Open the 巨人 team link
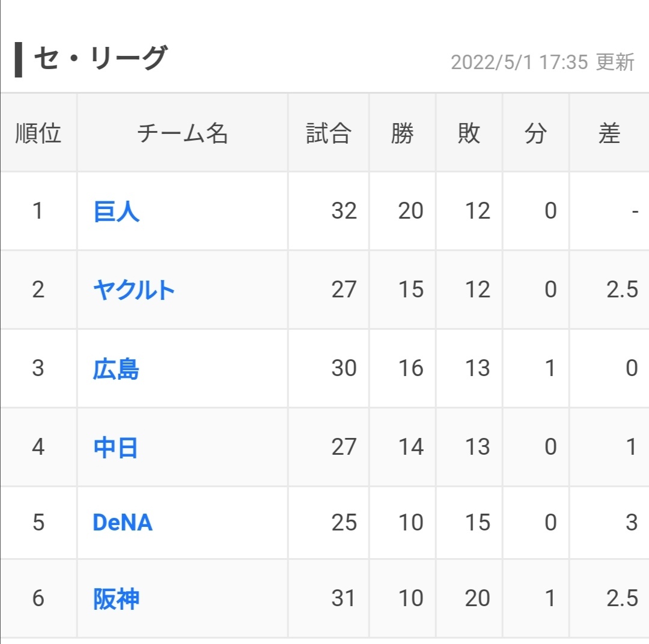649x644 pixels. pyautogui.click(x=117, y=211)
